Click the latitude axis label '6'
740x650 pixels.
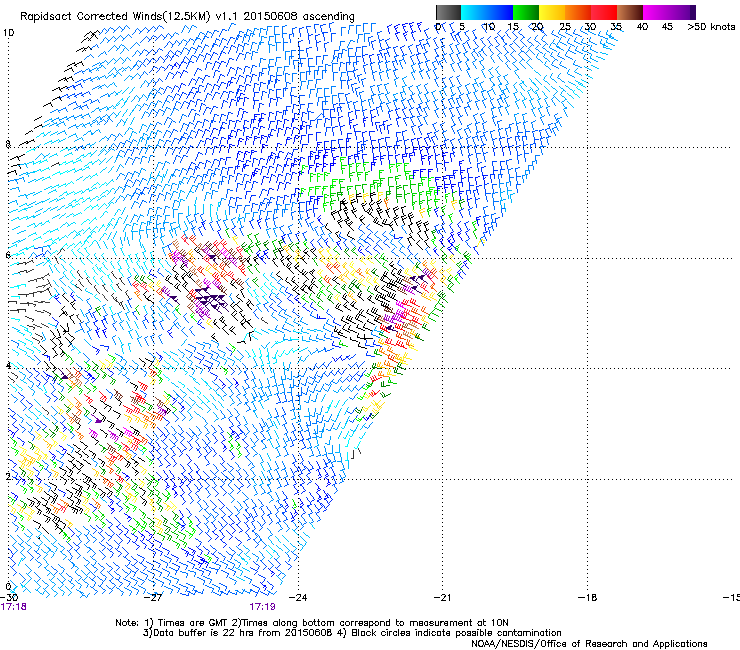(8, 255)
